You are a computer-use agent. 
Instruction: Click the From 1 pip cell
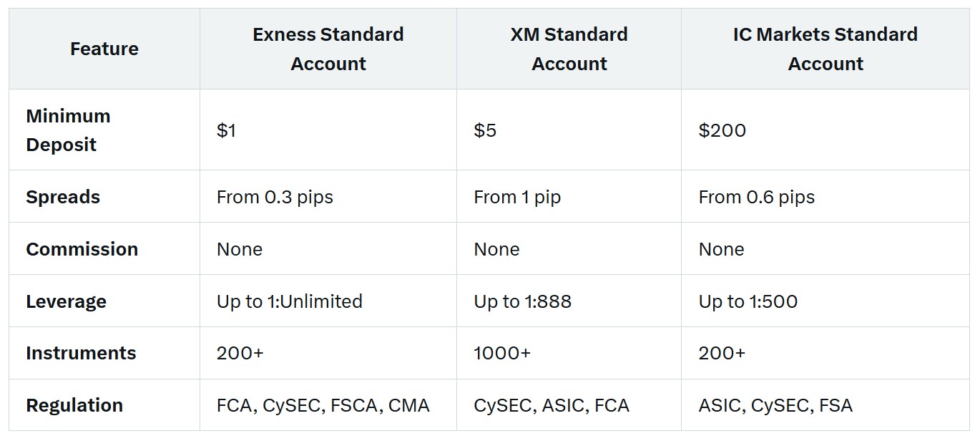tap(517, 197)
